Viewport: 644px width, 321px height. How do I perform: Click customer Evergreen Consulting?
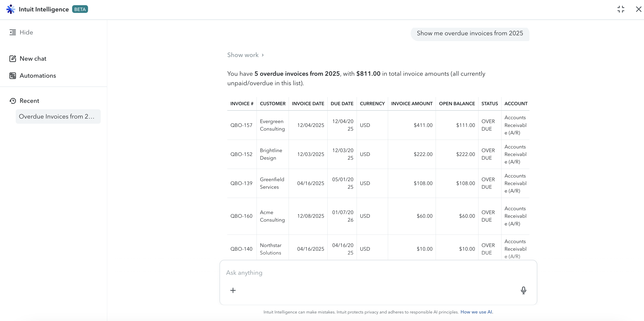[272, 125]
